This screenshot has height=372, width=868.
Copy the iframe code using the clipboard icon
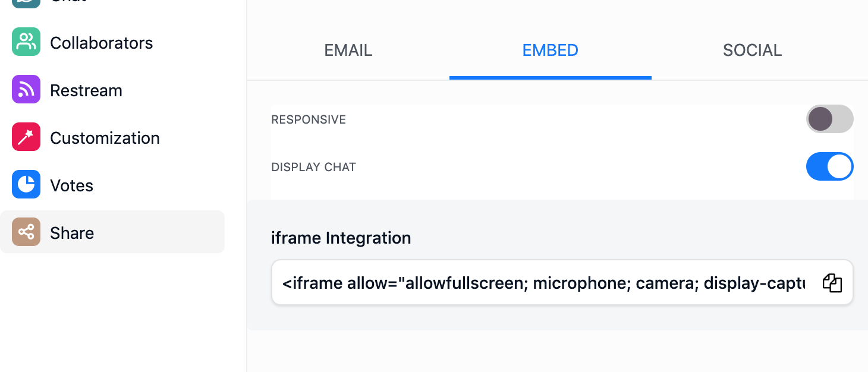click(832, 283)
